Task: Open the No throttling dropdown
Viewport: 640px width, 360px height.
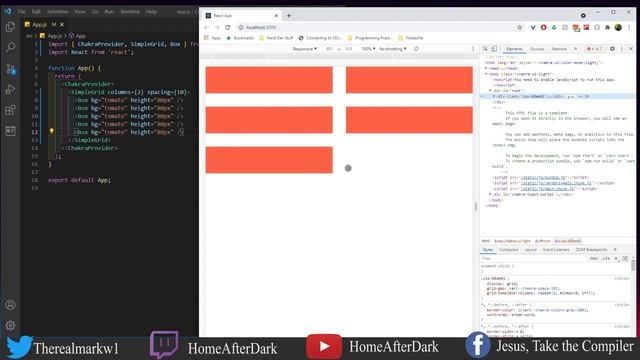Action: pos(392,49)
